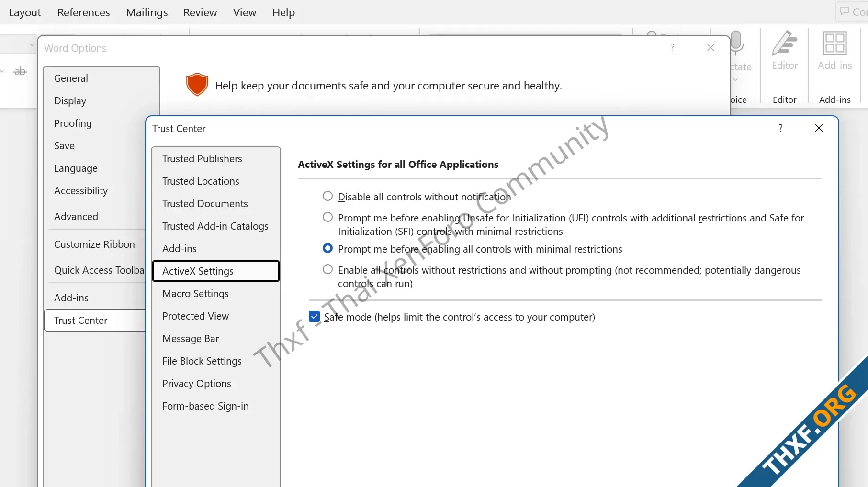Open Proofing options
The image size is (868, 487).
click(95, 123)
